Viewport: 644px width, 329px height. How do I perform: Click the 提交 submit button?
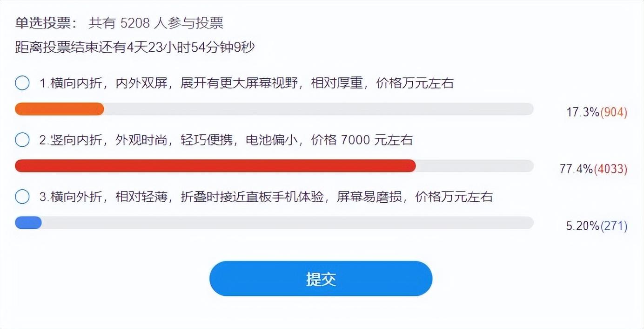[321, 279]
